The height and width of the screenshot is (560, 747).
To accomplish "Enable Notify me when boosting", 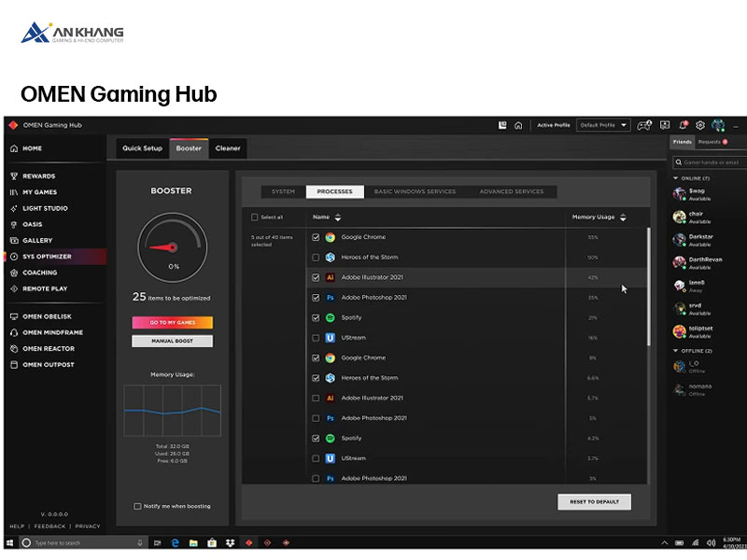I will (x=137, y=506).
